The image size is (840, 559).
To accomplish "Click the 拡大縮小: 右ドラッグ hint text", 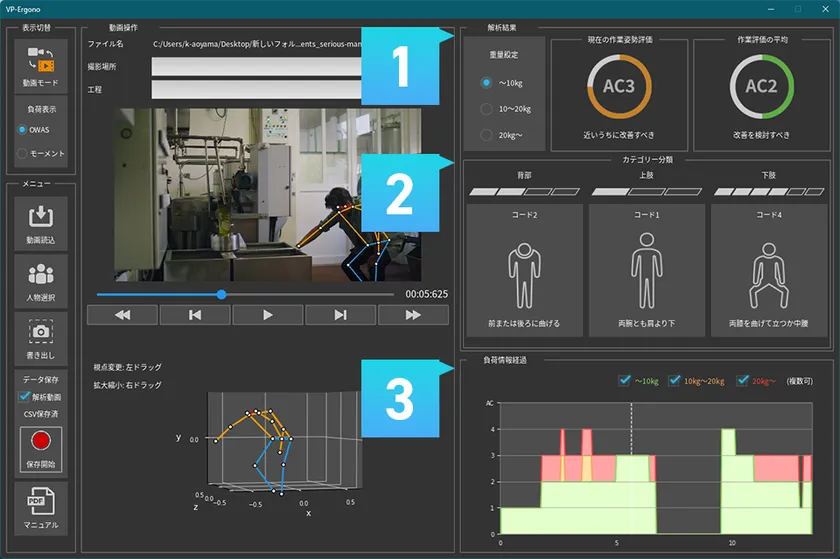I will tap(128, 385).
